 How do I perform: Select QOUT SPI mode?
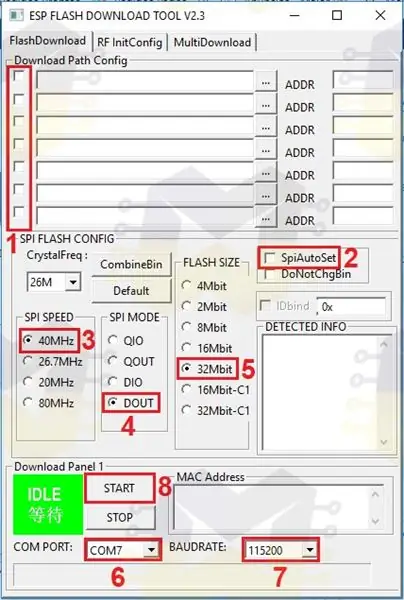(x=113, y=360)
